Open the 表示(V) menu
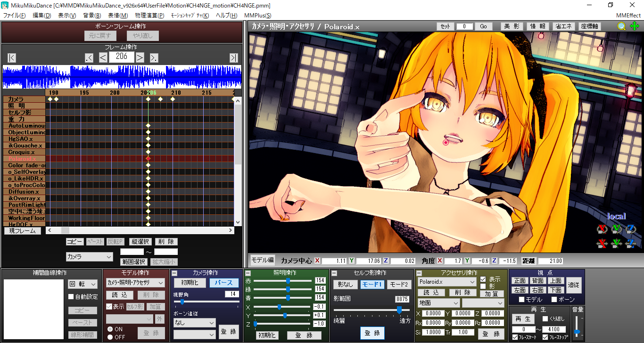The width and height of the screenshot is (644, 343). [x=67, y=16]
